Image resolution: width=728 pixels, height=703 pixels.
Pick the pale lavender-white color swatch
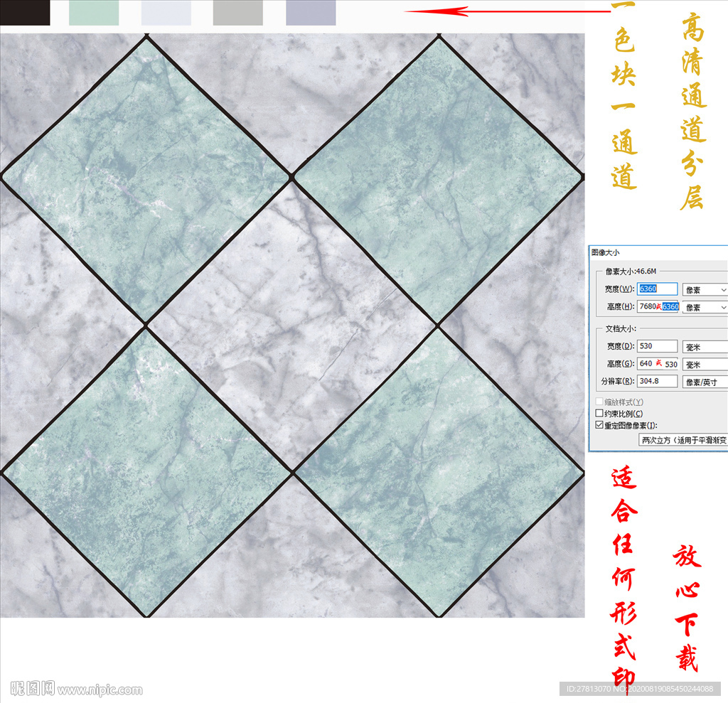point(166,13)
